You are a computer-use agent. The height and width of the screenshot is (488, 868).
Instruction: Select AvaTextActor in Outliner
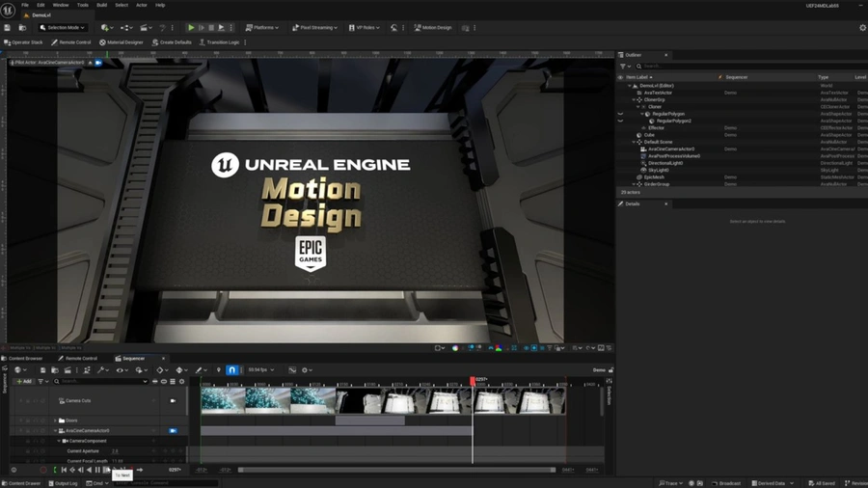(658, 93)
